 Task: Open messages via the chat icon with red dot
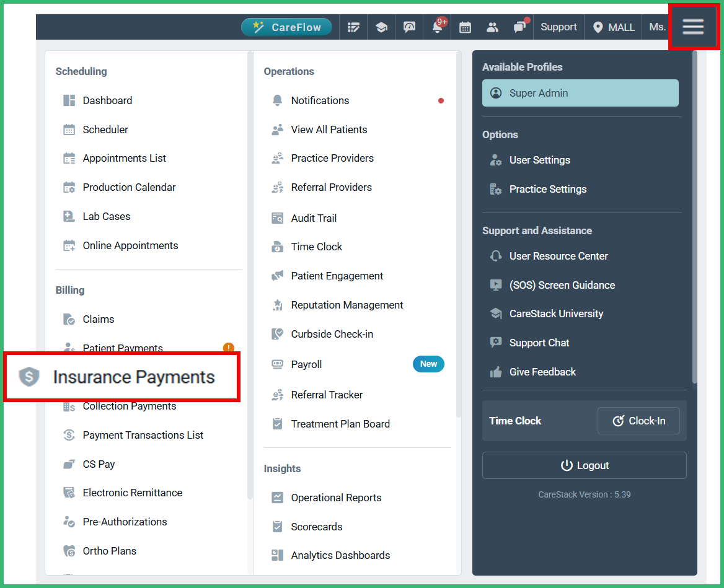click(x=520, y=27)
